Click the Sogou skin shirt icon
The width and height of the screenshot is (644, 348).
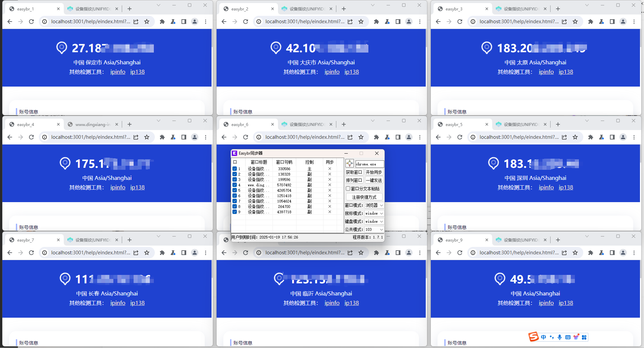tap(576, 337)
